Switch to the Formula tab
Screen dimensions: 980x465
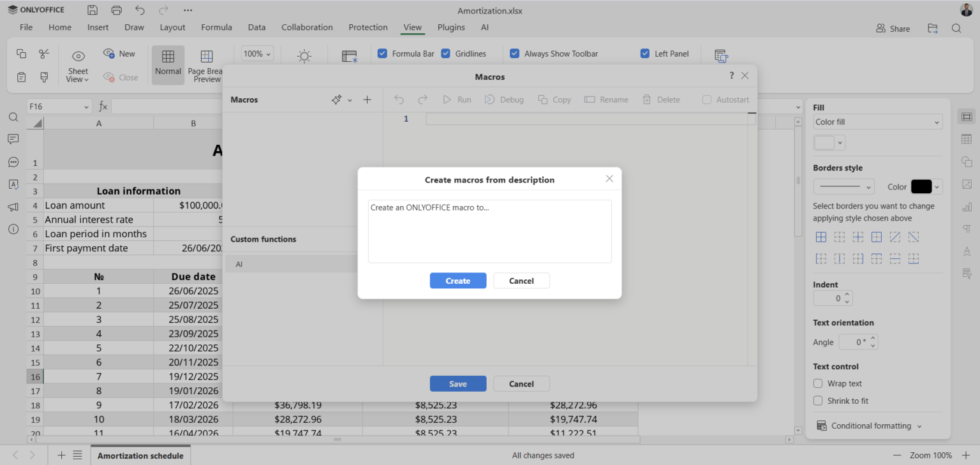216,27
